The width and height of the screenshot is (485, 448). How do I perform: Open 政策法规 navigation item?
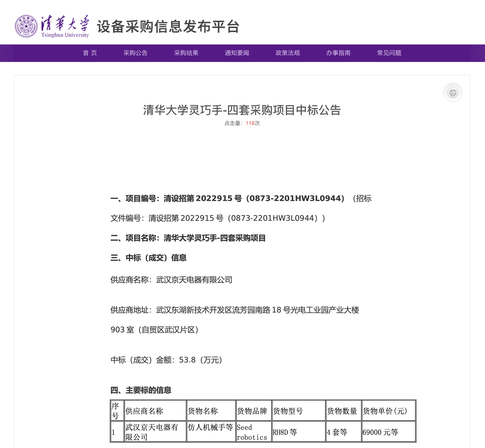coord(288,53)
